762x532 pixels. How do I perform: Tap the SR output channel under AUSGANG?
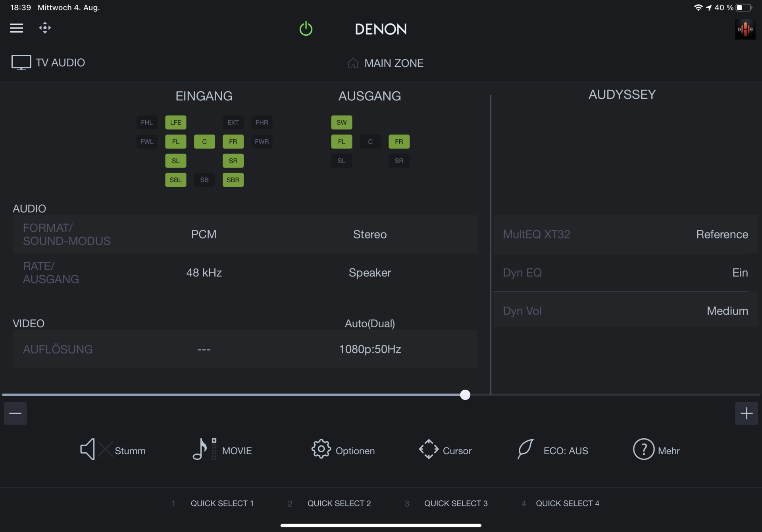pyautogui.click(x=399, y=161)
